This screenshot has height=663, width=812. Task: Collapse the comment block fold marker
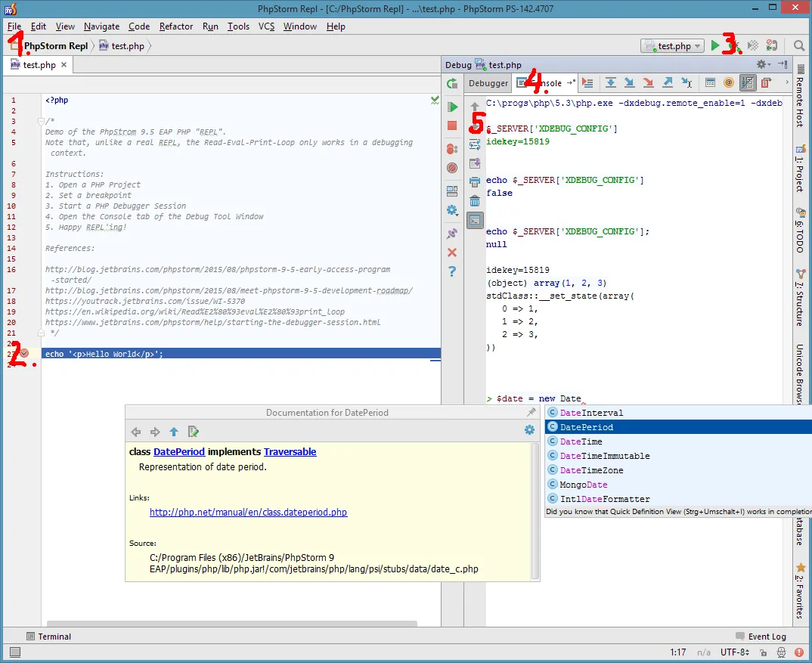pos(39,121)
